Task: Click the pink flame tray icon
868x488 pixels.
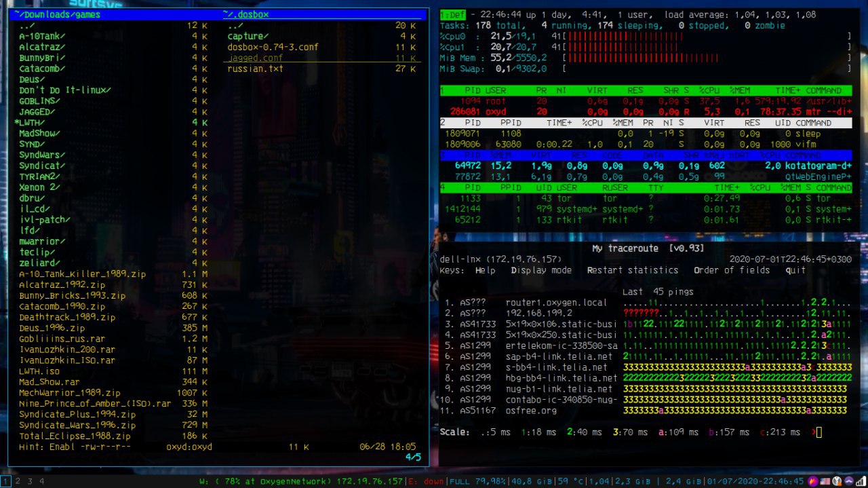Action: coord(813,481)
